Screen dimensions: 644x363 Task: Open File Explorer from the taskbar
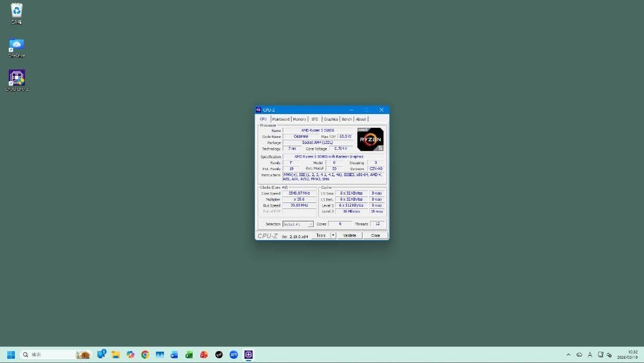pyautogui.click(x=116, y=355)
